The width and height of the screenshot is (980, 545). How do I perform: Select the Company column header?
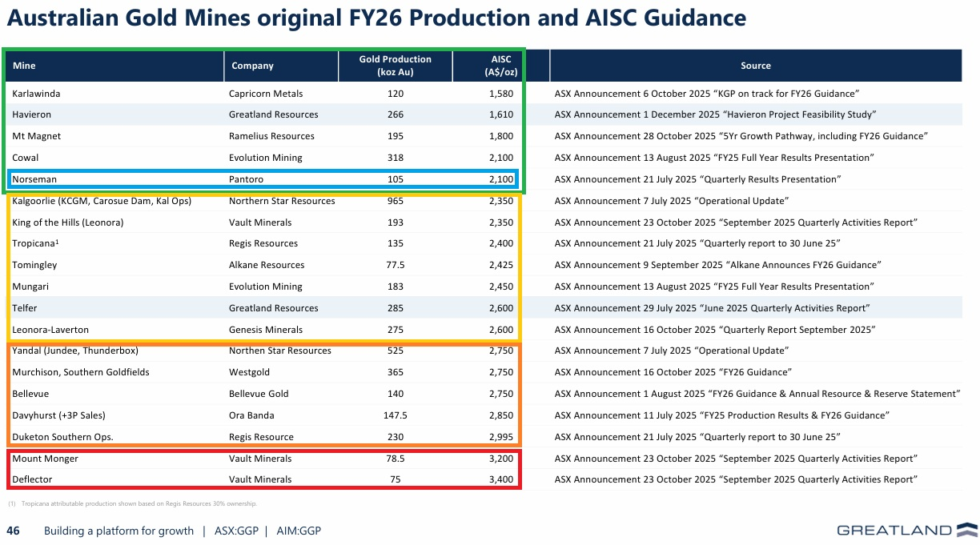(281, 66)
